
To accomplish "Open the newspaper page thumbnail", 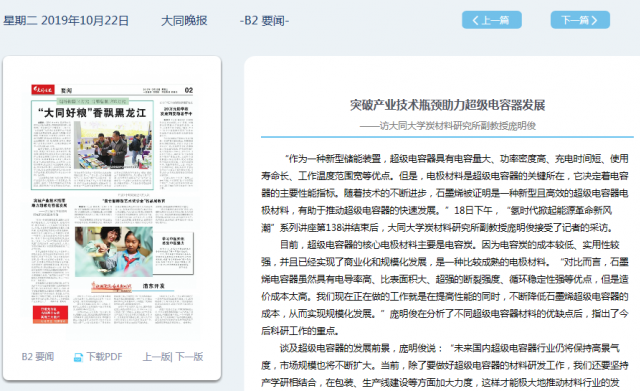I will (112, 205).
